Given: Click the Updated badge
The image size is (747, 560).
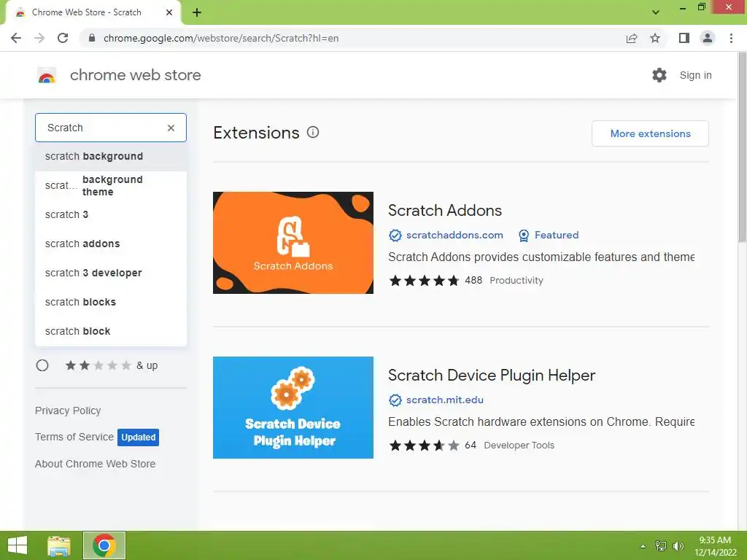Looking at the screenshot, I should point(138,437).
